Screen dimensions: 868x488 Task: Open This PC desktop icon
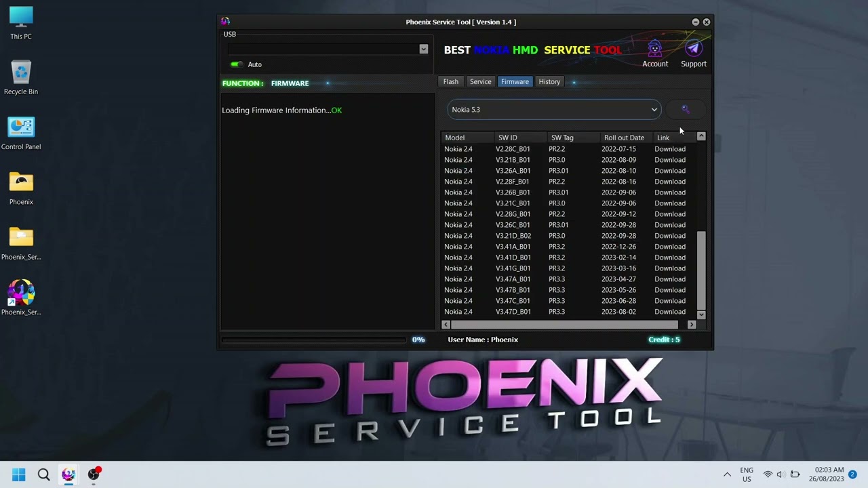pos(21,23)
